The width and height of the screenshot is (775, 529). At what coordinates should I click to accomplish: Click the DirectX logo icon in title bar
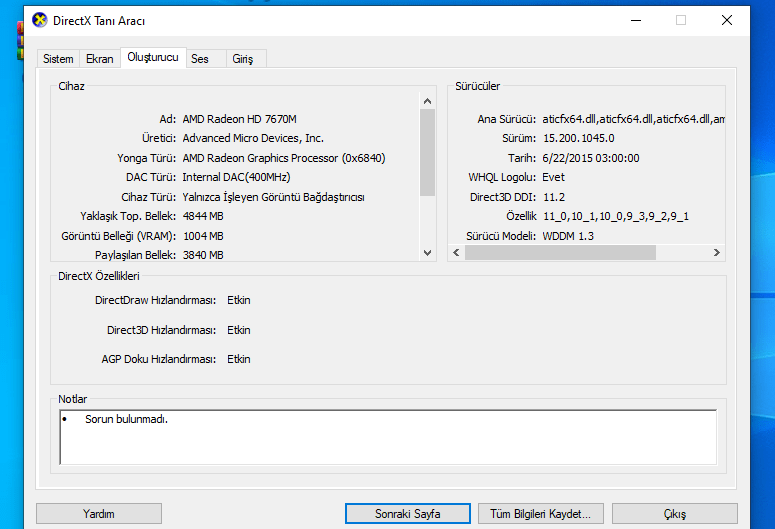point(40,20)
